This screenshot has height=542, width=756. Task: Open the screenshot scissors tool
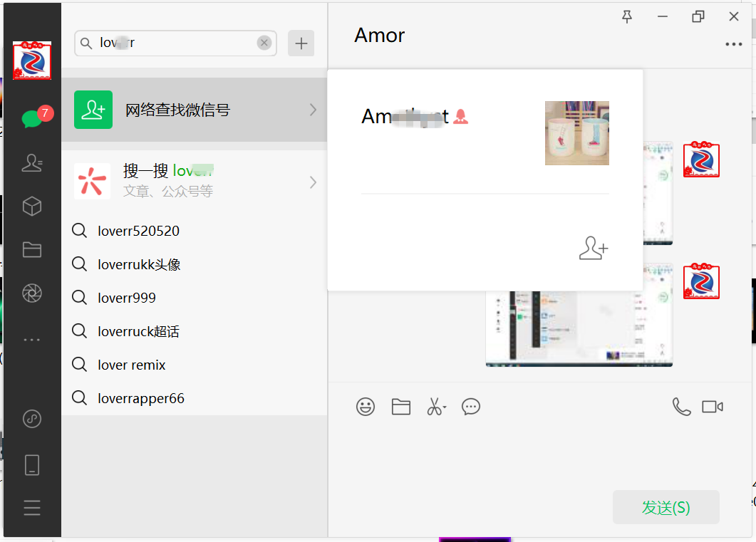(436, 407)
